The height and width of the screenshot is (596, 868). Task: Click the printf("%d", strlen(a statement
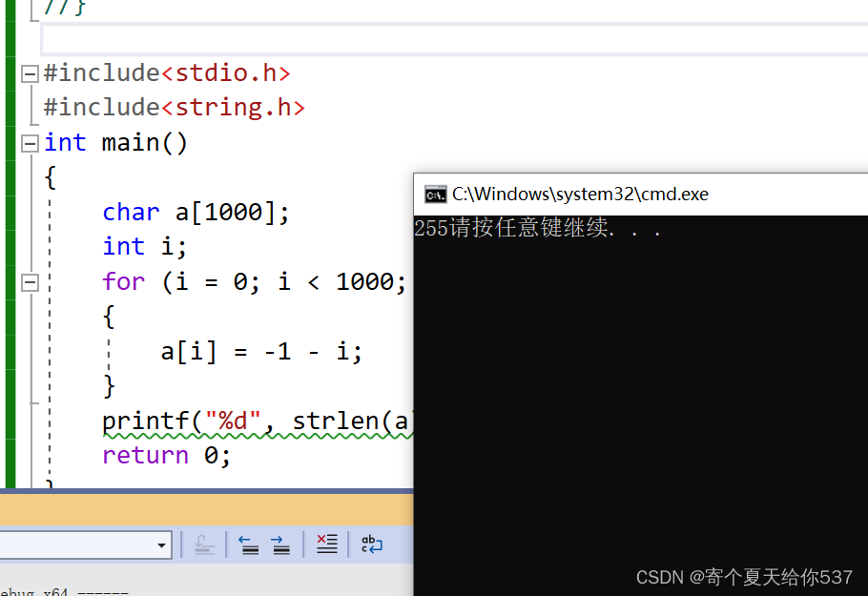click(x=258, y=421)
